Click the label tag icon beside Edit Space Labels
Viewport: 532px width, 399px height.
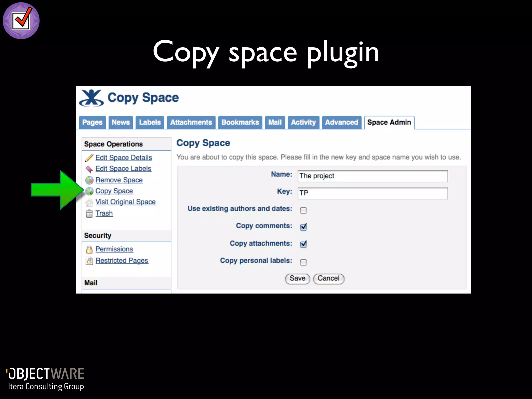(89, 169)
